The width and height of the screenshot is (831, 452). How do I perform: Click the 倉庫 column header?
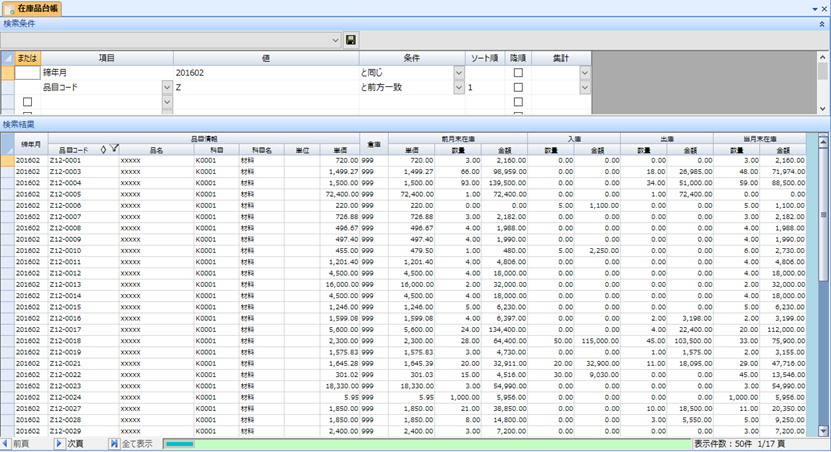click(374, 144)
